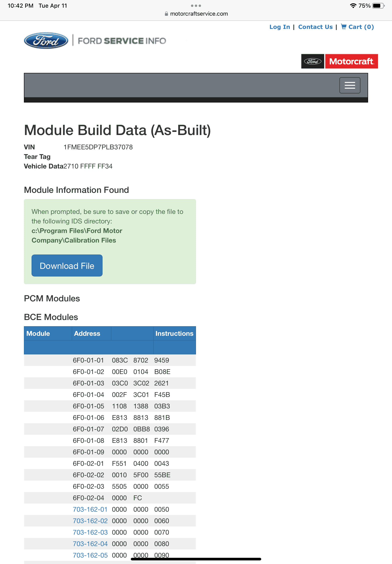The height and width of the screenshot is (564, 392).
Task: Tap the Wi-Fi status icon
Action: [x=353, y=6]
